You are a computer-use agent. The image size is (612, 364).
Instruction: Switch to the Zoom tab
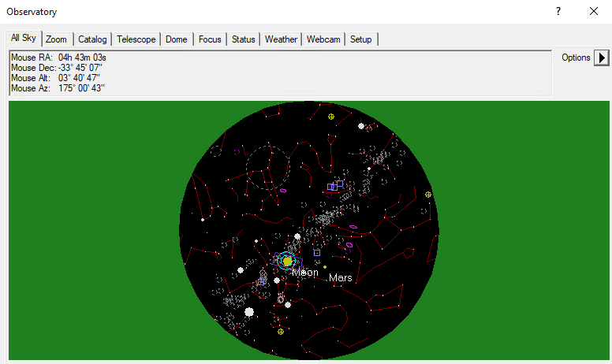click(56, 39)
